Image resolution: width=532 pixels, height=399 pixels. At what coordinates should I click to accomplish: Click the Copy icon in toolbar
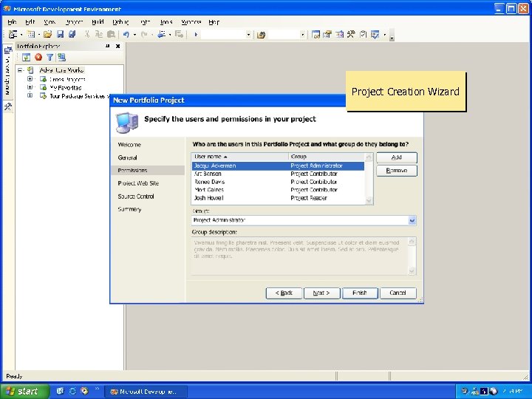coord(99,34)
